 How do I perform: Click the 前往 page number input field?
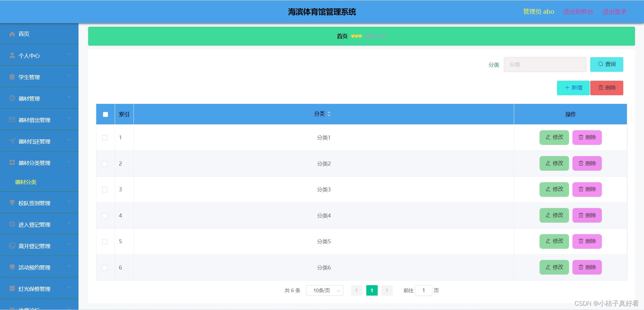[x=423, y=290]
